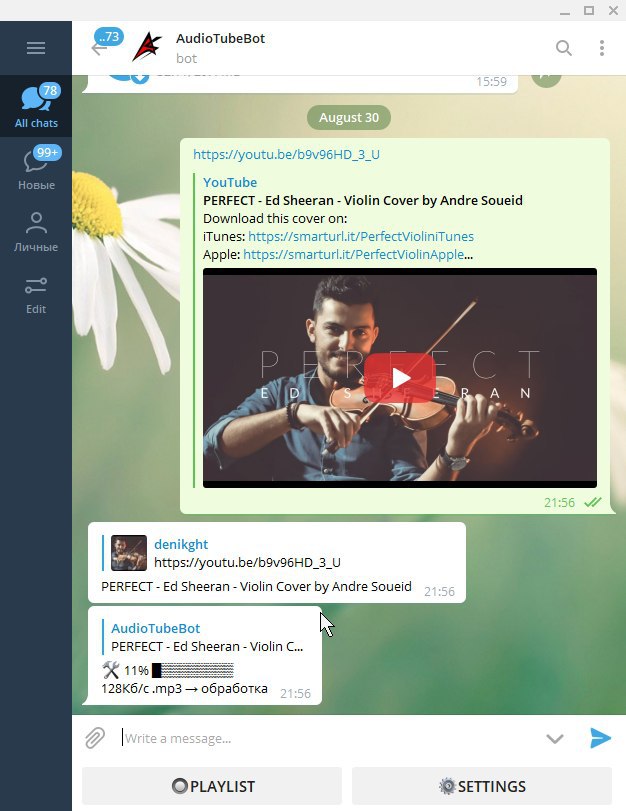626x811 pixels.
Task: Switch to the Личные chat folder
Action: point(36,231)
